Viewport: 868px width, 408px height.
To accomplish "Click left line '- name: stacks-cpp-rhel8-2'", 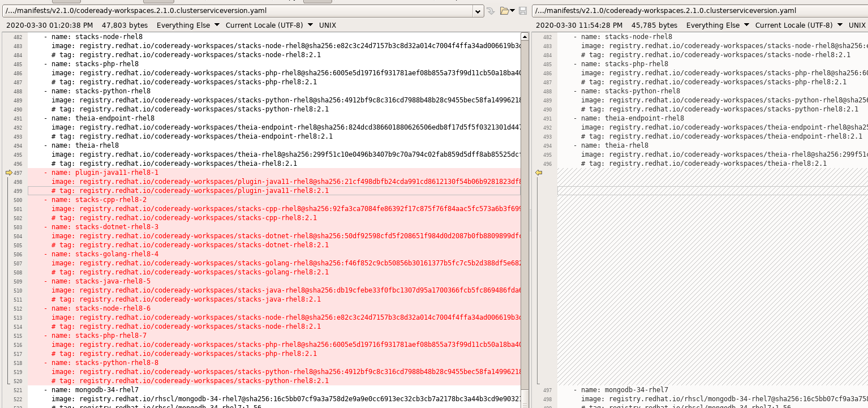I will click(x=95, y=200).
